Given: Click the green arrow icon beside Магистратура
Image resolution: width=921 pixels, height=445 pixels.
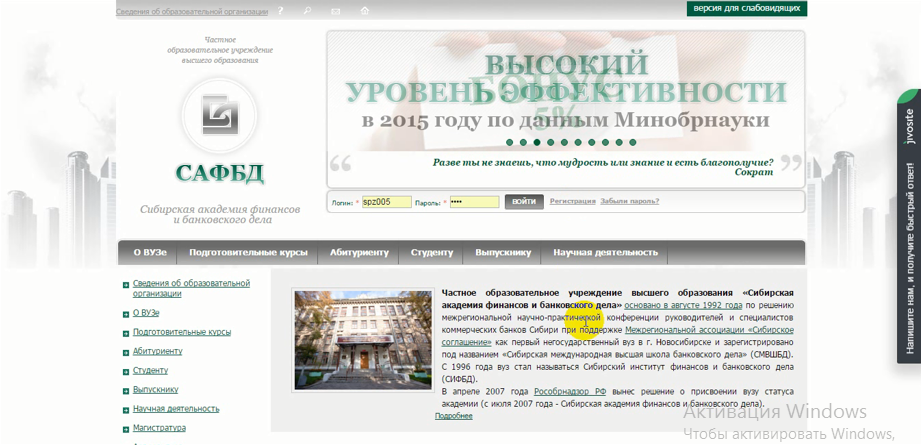Looking at the screenshot, I should coord(126,427).
